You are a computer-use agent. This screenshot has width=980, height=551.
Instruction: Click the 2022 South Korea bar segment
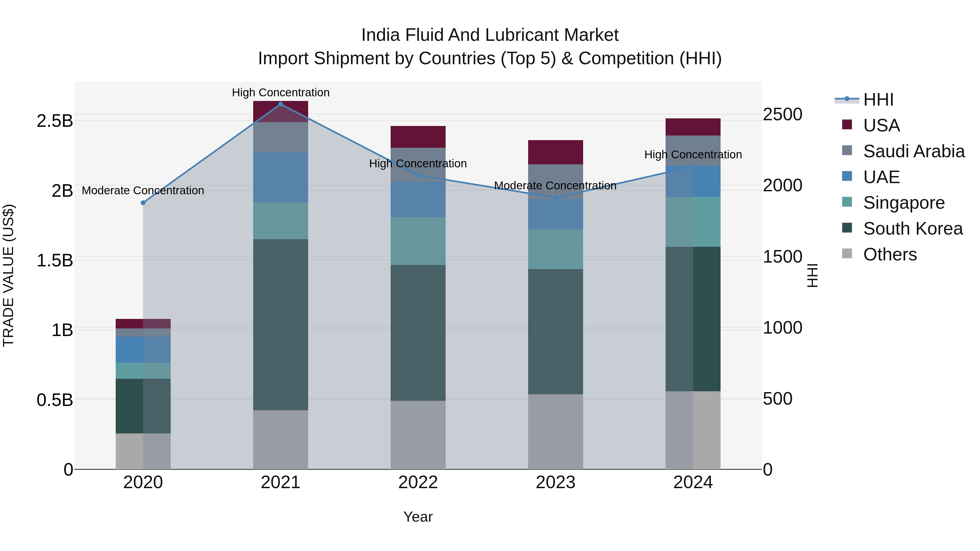click(x=418, y=333)
